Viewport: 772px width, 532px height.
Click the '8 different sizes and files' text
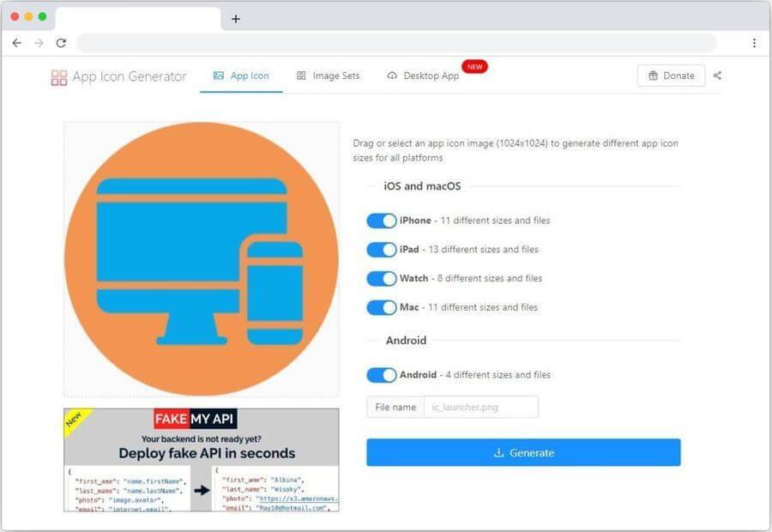point(490,278)
